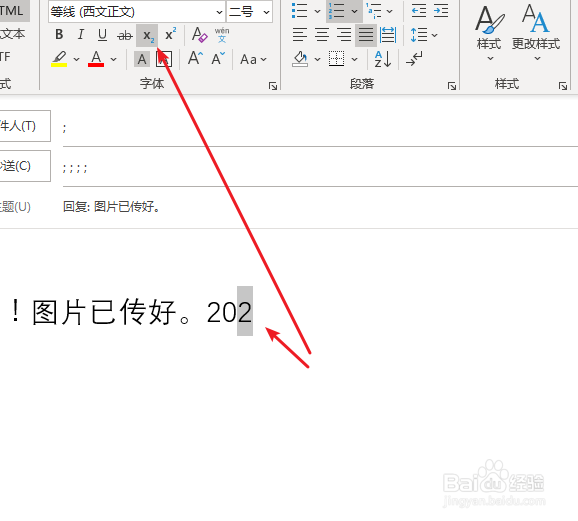Toggle strikethrough formatting
This screenshot has height=521, width=578.
125,35
